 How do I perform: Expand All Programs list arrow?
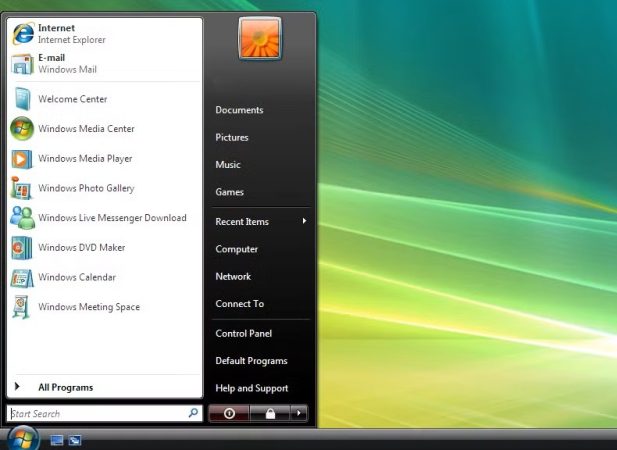17,387
